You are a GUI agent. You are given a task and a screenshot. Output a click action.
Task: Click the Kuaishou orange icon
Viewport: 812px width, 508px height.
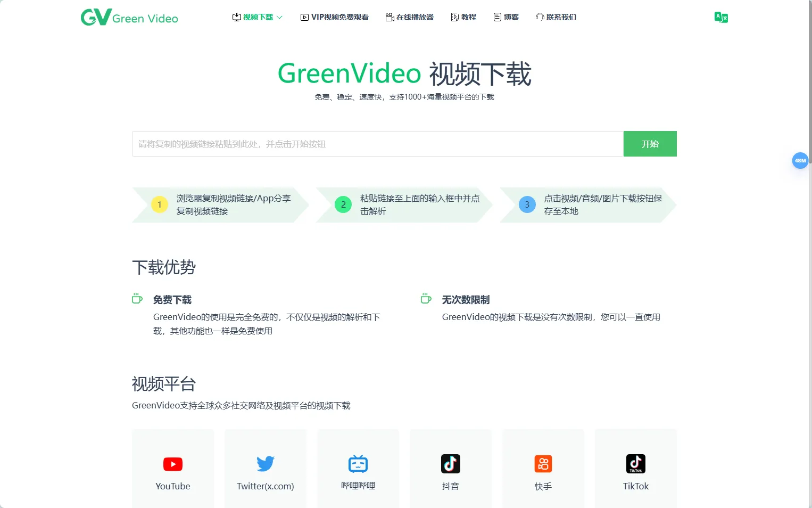543,464
